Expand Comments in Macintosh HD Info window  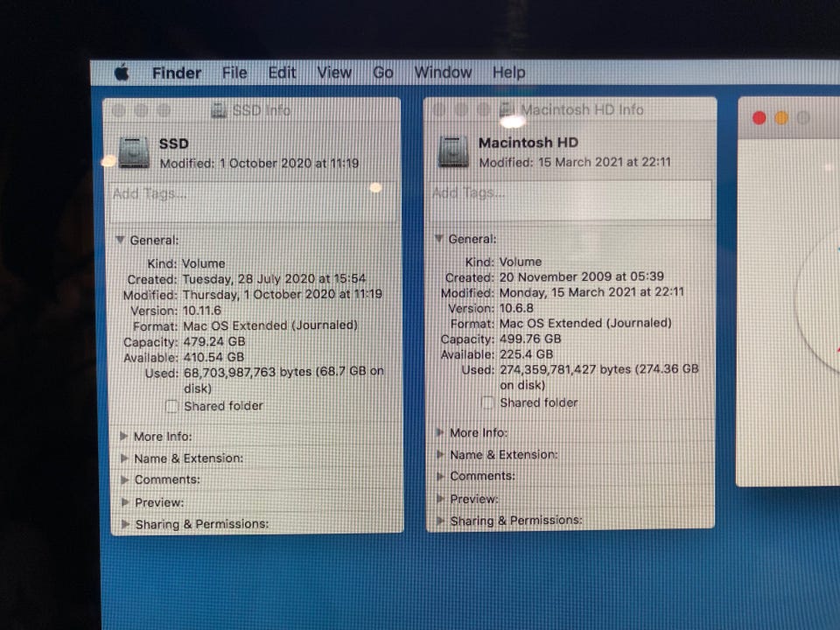[440, 476]
